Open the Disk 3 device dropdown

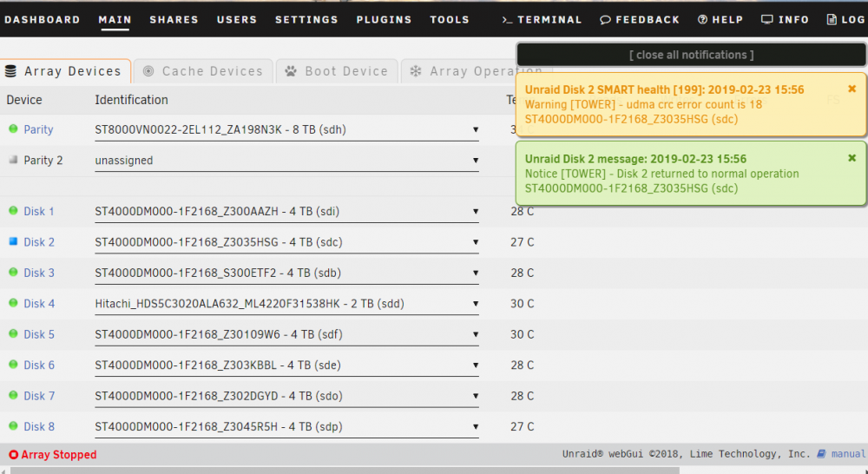(x=286, y=273)
